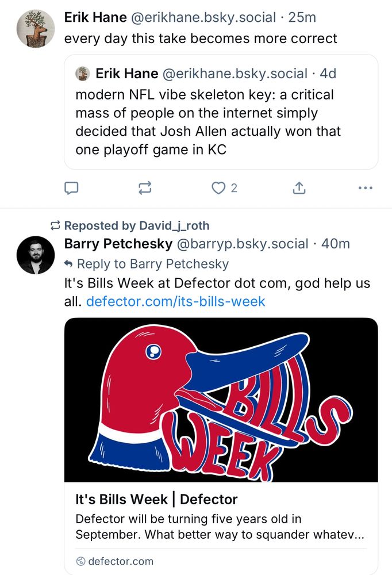Click the repost icon by 'Reposted by'
Image resolution: width=392 pixels, height=575 pixels.
click(55, 225)
